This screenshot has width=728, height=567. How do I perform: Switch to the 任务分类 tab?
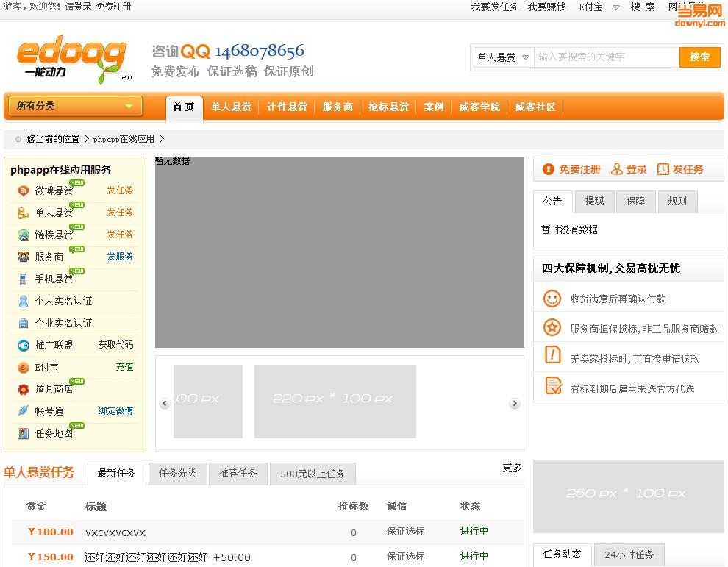coord(178,474)
